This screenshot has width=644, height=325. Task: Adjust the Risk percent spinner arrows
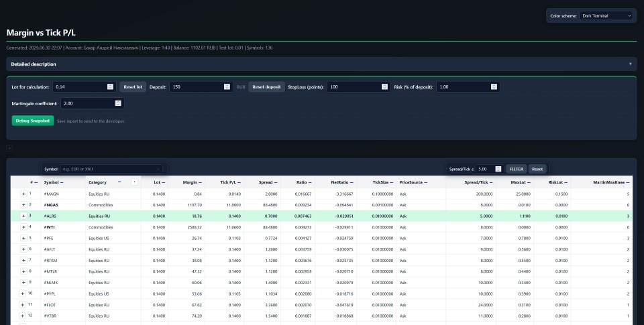click(x=494, y=87)
